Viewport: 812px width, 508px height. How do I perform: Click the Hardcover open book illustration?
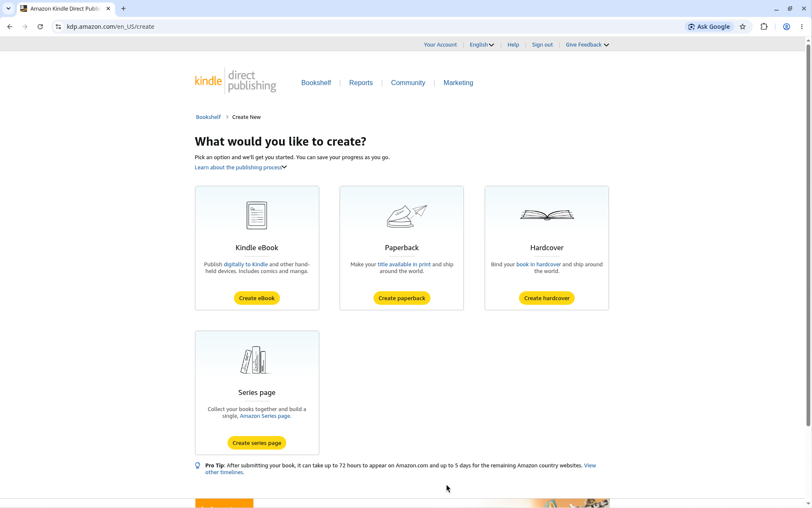click(x=547, y=215)
